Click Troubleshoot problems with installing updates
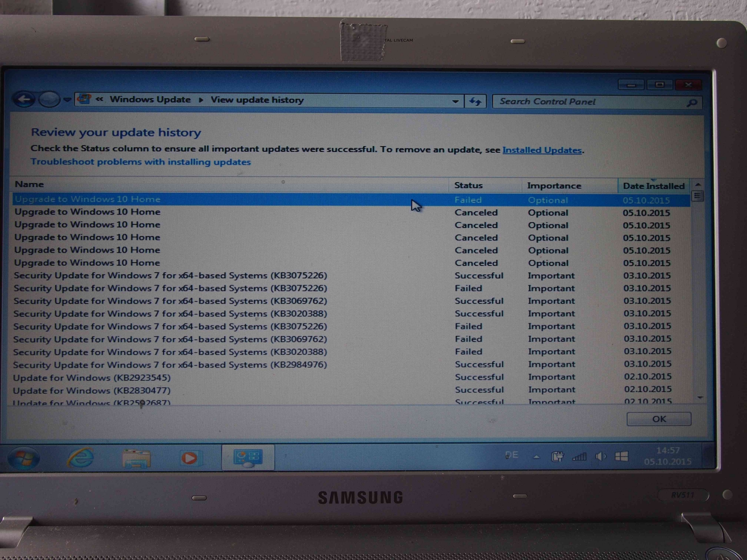 pos(141,162)
